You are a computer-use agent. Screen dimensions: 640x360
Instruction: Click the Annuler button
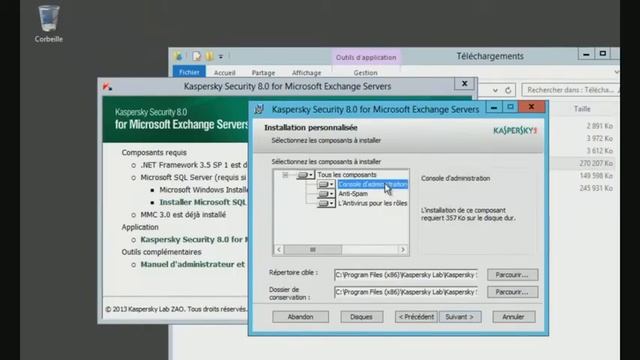513,317
